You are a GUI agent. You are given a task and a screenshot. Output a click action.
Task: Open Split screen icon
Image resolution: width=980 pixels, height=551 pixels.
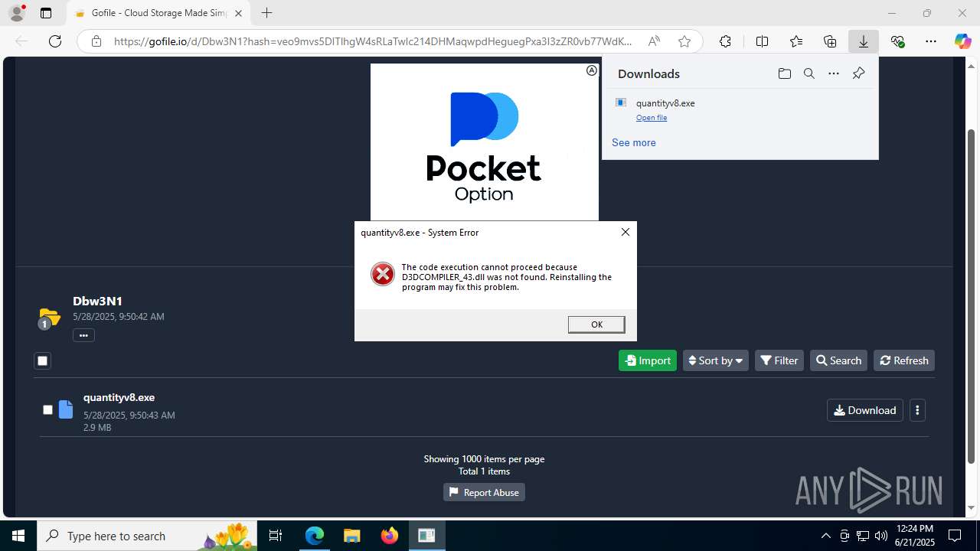762,41
